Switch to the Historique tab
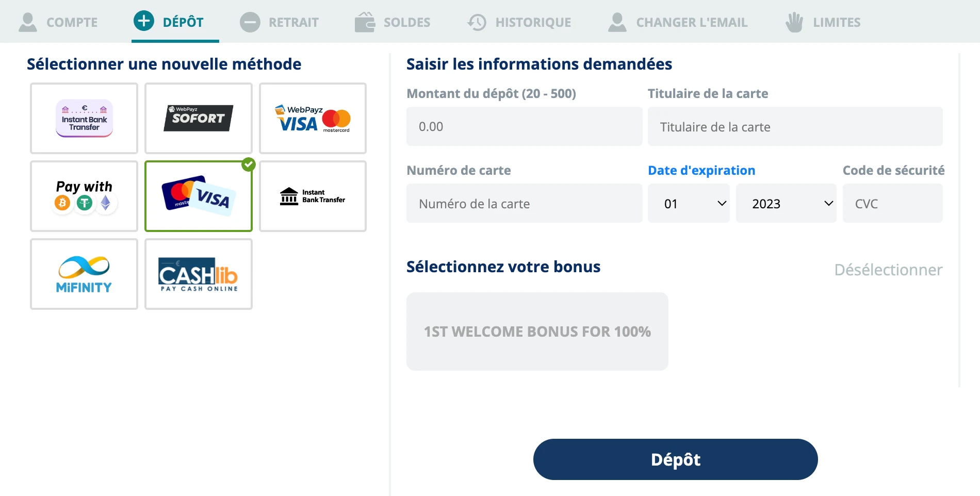 [519, 22]
